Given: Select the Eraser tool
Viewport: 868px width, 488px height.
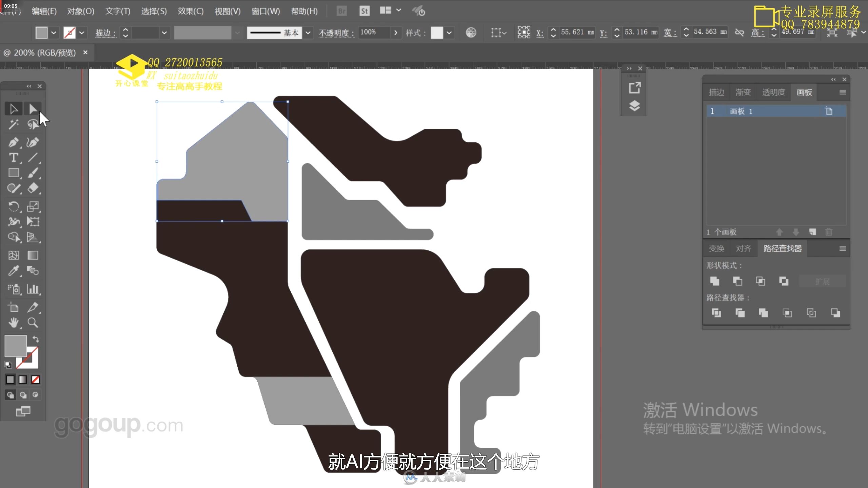Looking at the screenshot, I should (x=33, y=188).
